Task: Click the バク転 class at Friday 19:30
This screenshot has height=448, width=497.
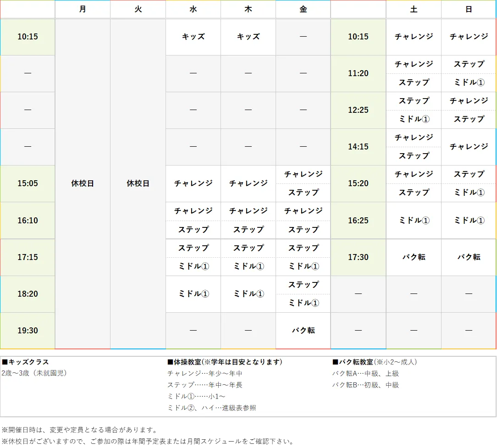Action: (x=303, y=330)
